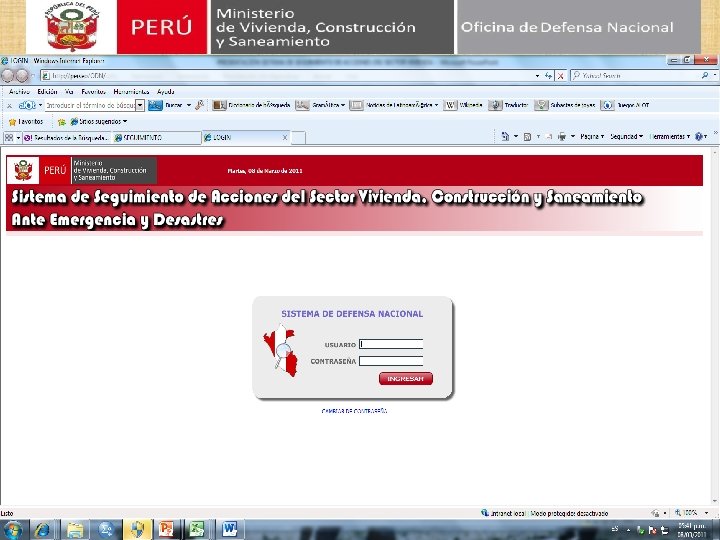Open the Edición menu
This screenshot has height=540, width=720.
tap(47, 92)
